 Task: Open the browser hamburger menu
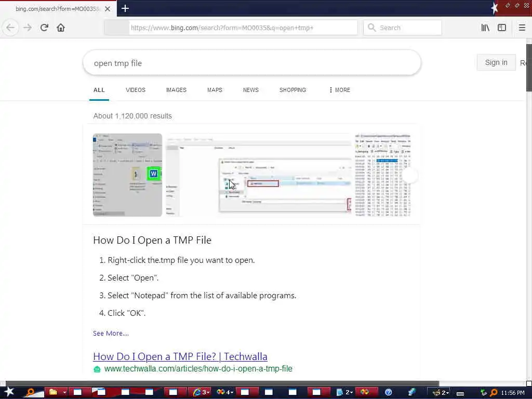coord(522,28)
